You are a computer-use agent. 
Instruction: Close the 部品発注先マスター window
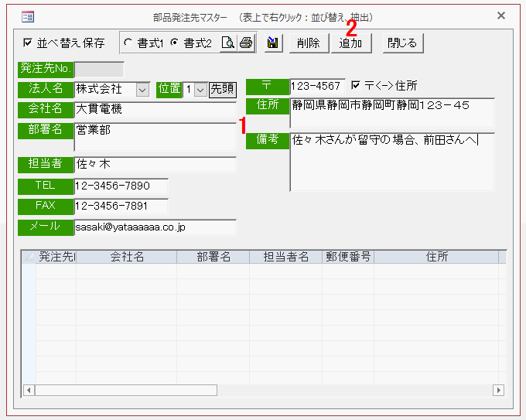(x=501, y=15)
